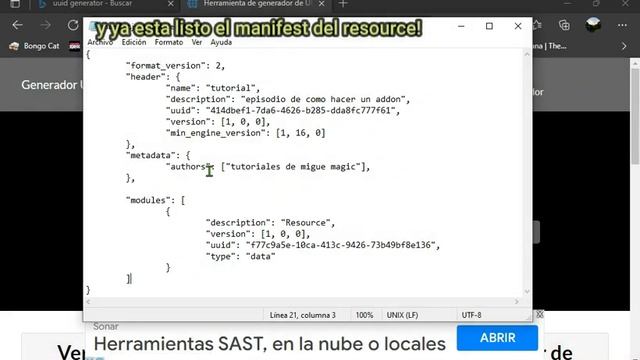
Task: Open browser collections icon
Action: (x=564, y=25)
